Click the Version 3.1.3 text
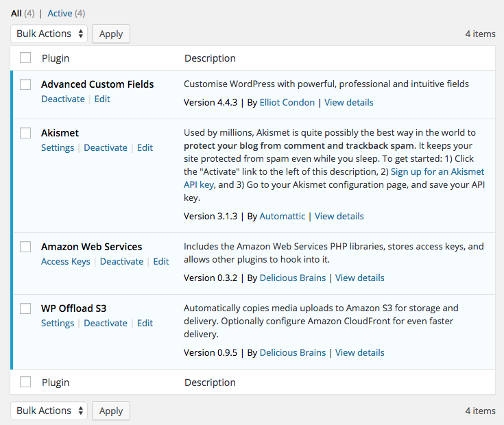Image resolution: width=504 pixels, height=425 pixels. tap(211, 216)
